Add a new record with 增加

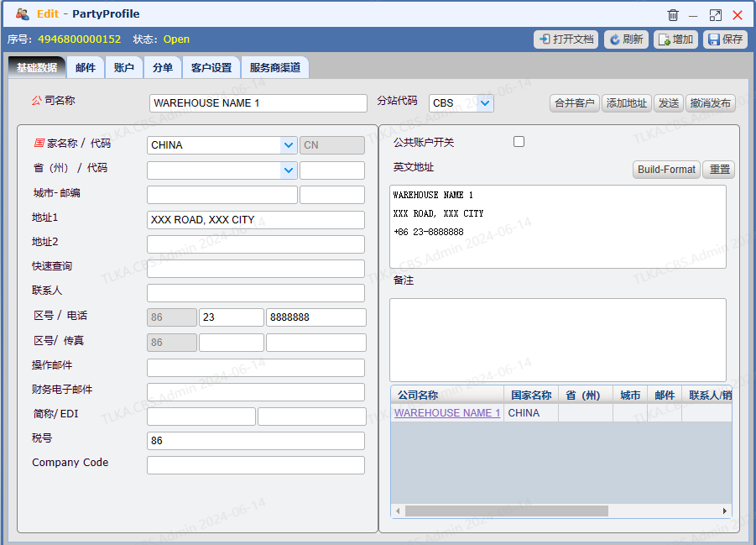tap(675, 39)
